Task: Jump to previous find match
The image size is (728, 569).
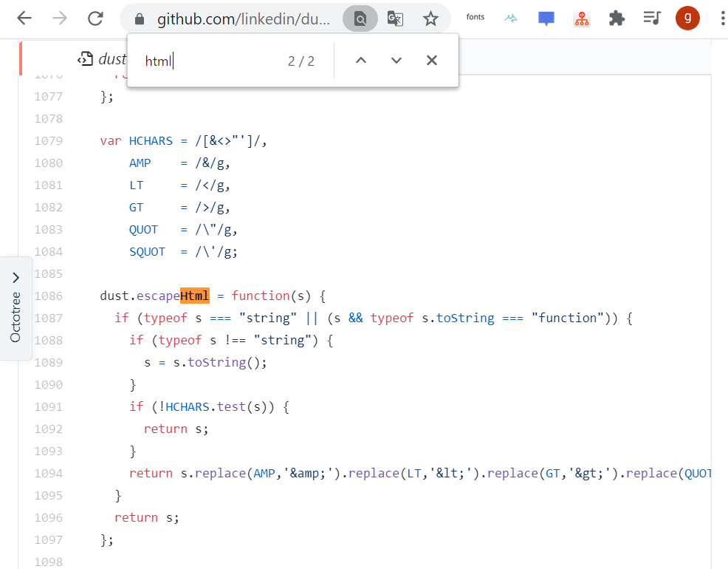Action: 361,61
